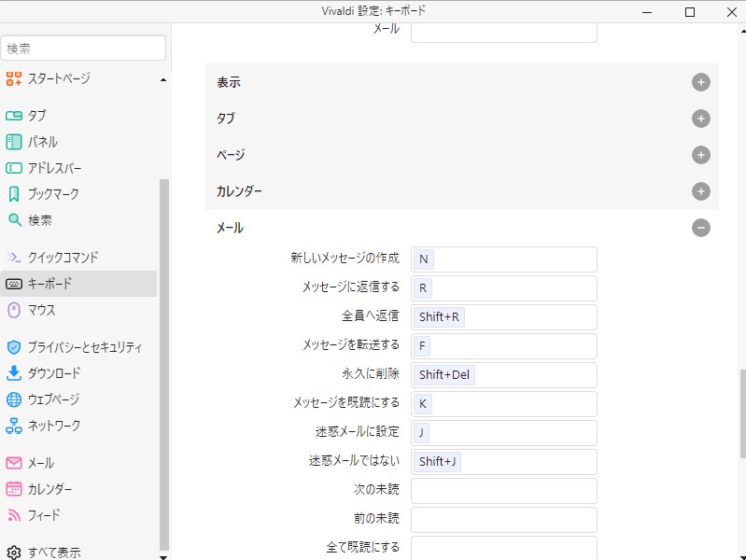The image size is (746, 560).
Task: Edit shortcut field for メッセージに返信する
Action: tap(504, 288)
